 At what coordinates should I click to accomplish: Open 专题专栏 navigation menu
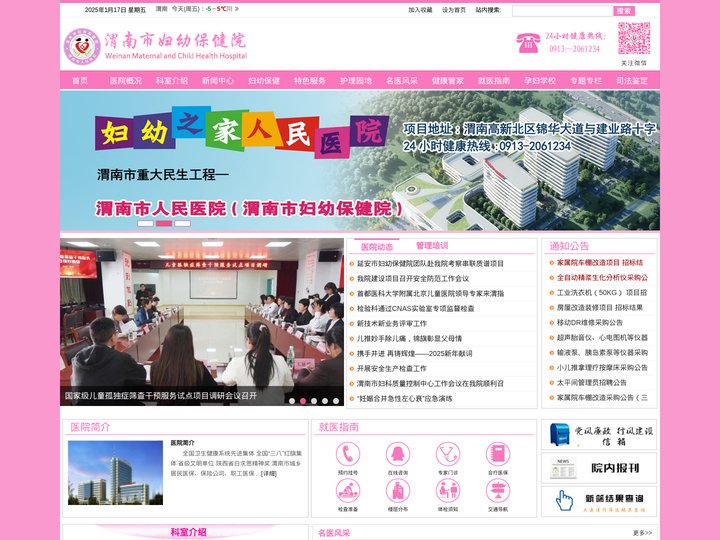click(586, 80)
